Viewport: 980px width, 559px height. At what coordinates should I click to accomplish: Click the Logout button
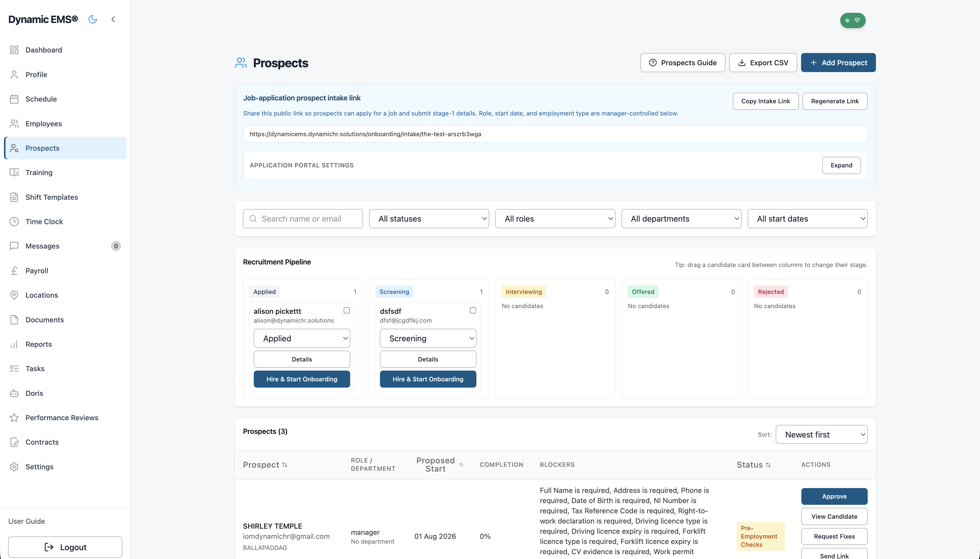tap(65, 547)
